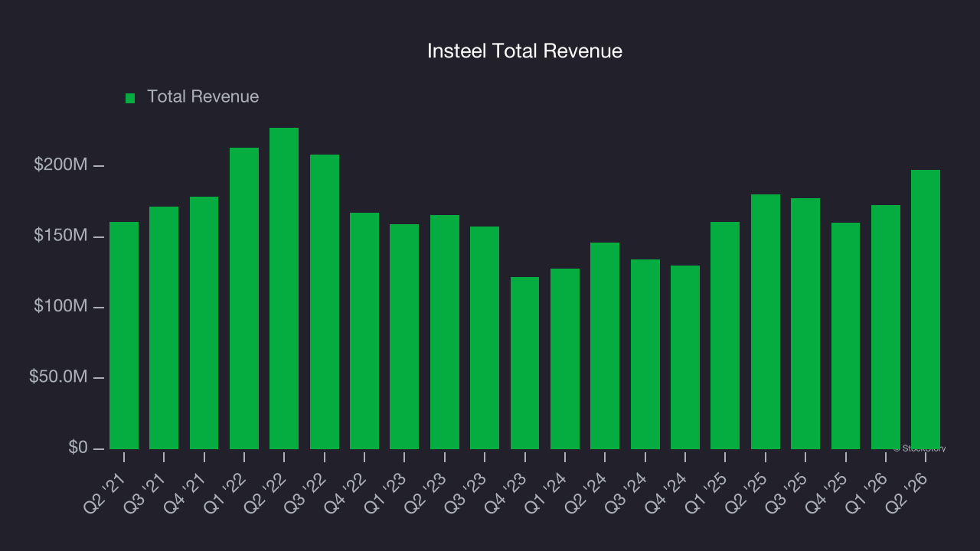Click the bar for Q1 '25 revenue
This screenshot has height=551, width=980.
[725, 335]
